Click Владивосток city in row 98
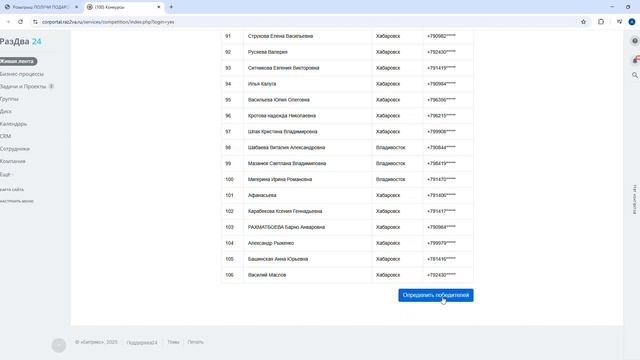640x360 pixels. tap(391, 148)
